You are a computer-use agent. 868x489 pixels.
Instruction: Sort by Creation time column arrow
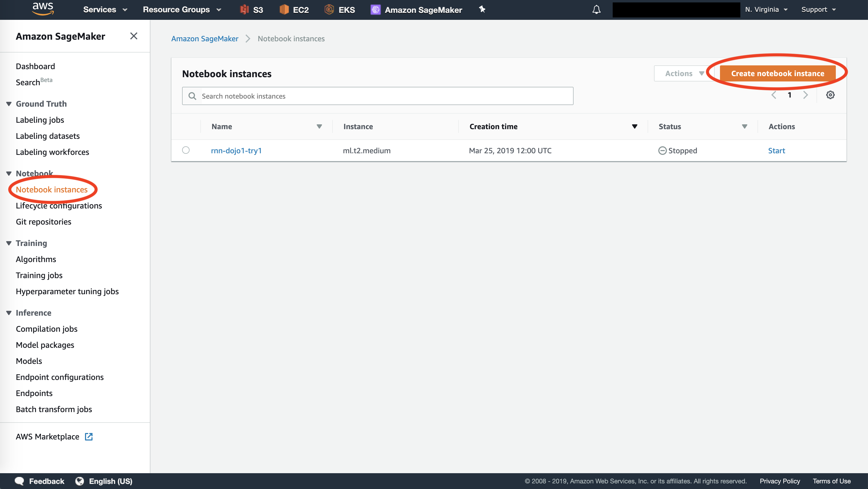[634, 127]
